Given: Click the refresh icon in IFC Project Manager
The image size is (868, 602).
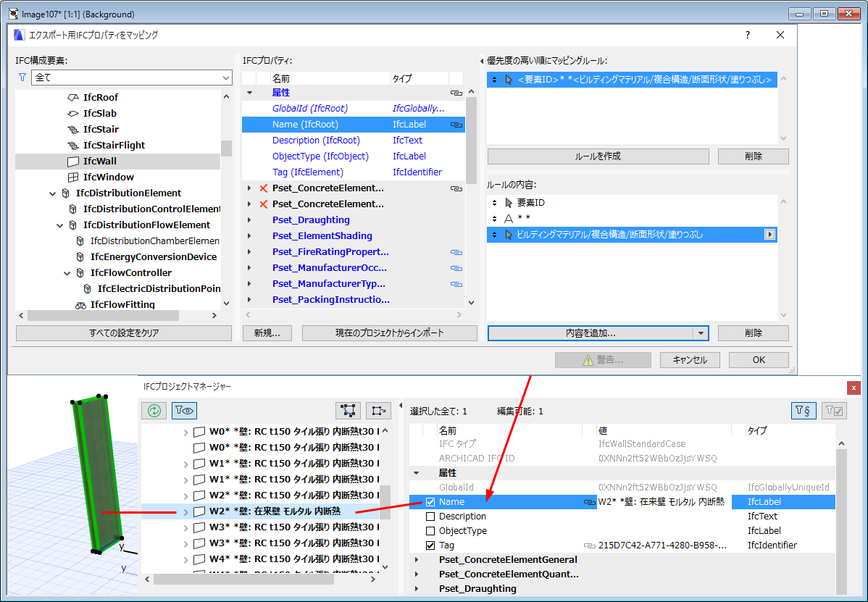Looking at the screenshot, I should tap(154, 411).
